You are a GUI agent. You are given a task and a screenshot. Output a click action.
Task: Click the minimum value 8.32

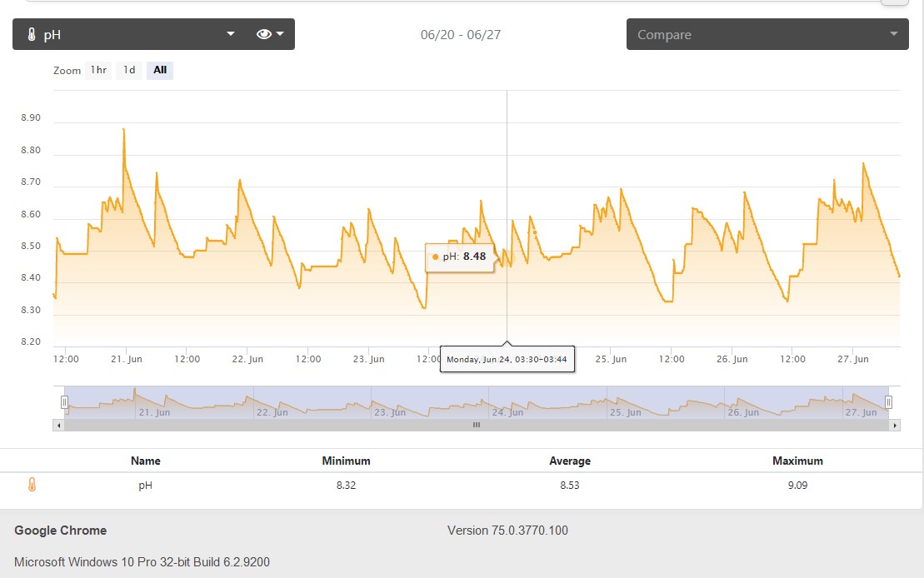(346, 486)
